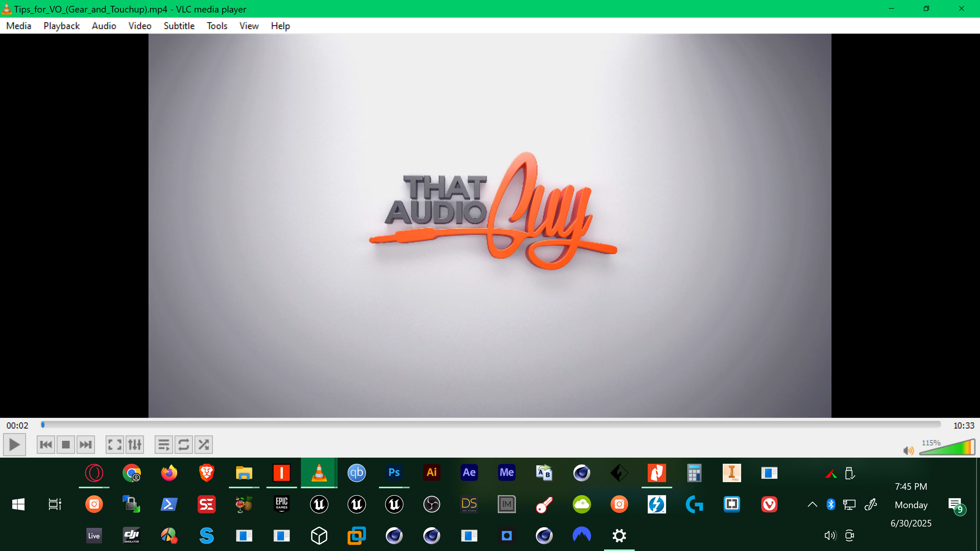Open Windows PowerShell from the taskbar
Image resolution: width=980 pixels, height=551 pixels.
(169, 505)
